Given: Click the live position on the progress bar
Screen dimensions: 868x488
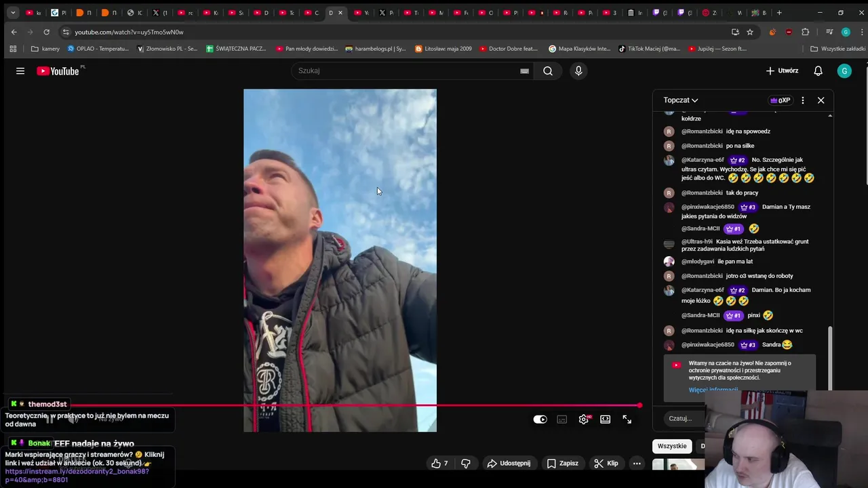Looking at the screenshot, I should click(x=639, y=405).
